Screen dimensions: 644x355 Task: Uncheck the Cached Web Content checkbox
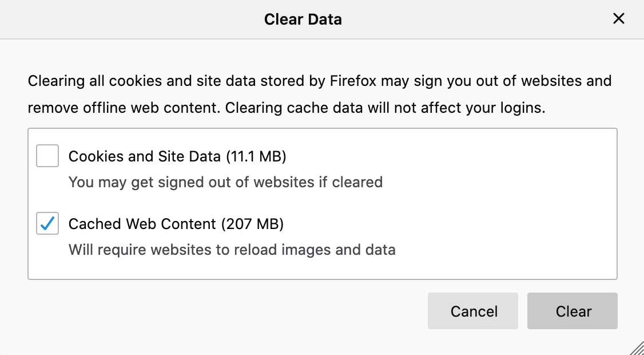[x=47, y=223]
